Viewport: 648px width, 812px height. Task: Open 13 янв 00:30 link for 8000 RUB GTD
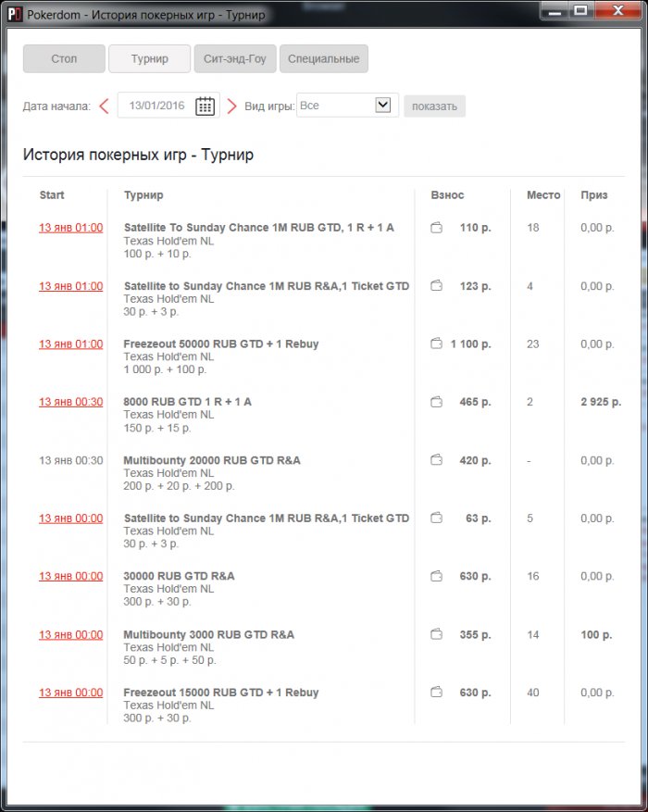[x=70, y=402]
